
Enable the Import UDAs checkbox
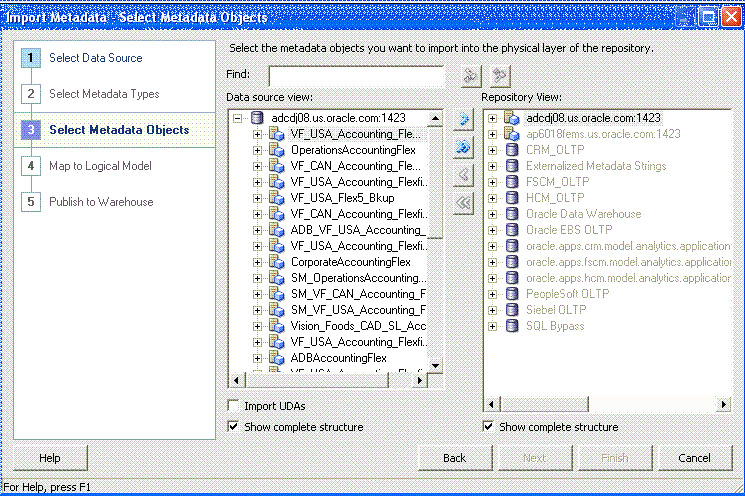[233, 406]
